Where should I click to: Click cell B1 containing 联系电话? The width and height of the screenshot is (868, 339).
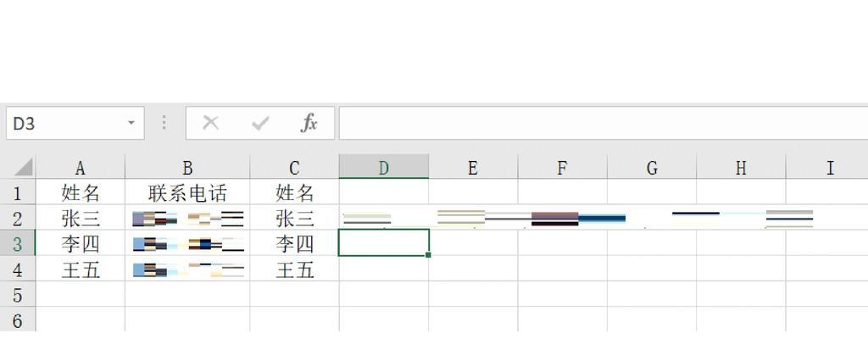[187, 193]
